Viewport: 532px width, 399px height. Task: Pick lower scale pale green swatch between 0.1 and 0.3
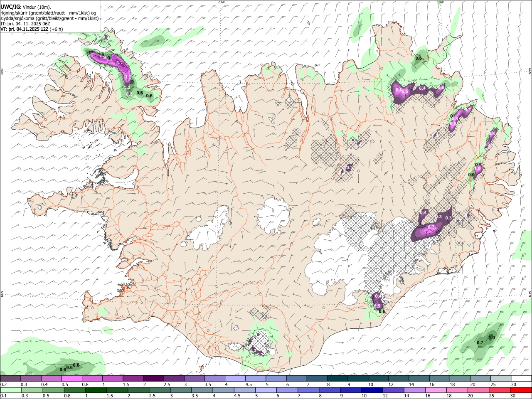click(x=11, y=390)
